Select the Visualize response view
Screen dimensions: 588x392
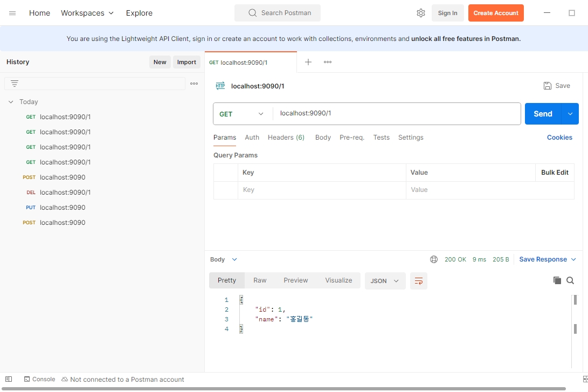338,280
